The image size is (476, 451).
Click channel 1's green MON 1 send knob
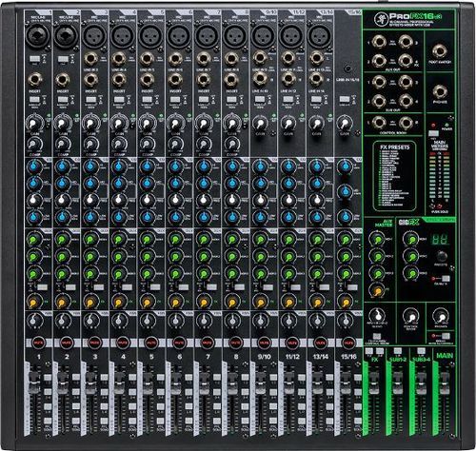pos(34,240)
